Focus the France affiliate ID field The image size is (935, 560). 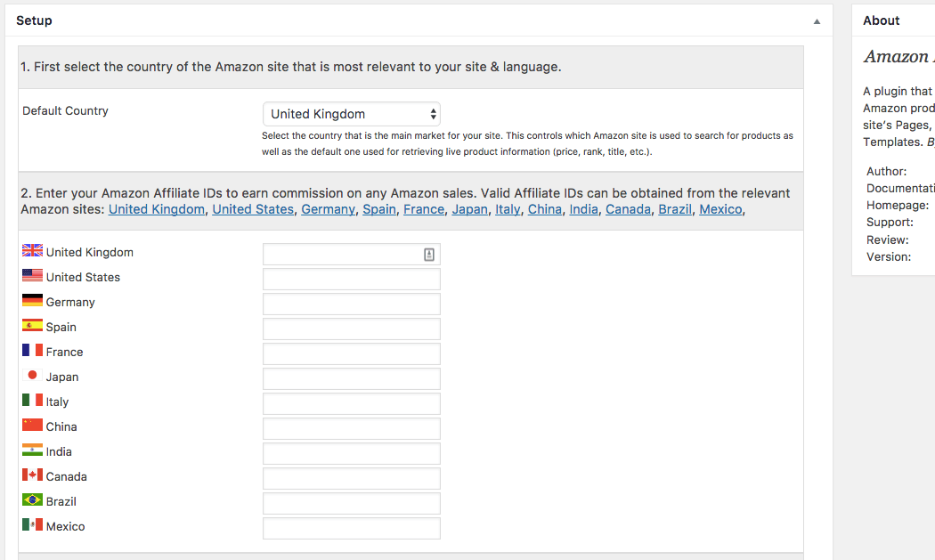coord(351,353)
